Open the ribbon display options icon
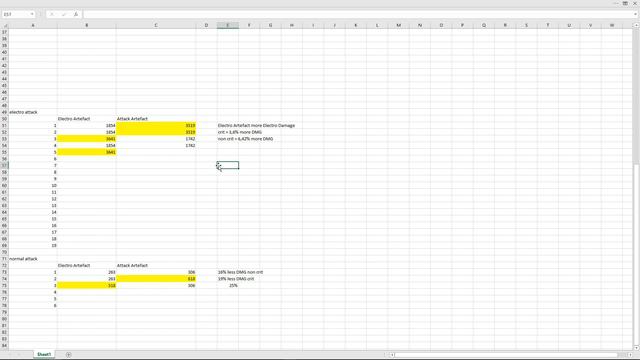This screenshot has height=360, width=640. [625, 3]
